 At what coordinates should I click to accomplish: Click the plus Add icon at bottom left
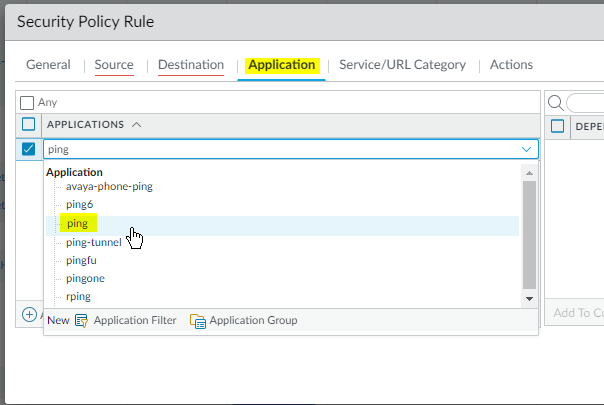[x=29, y=314]
